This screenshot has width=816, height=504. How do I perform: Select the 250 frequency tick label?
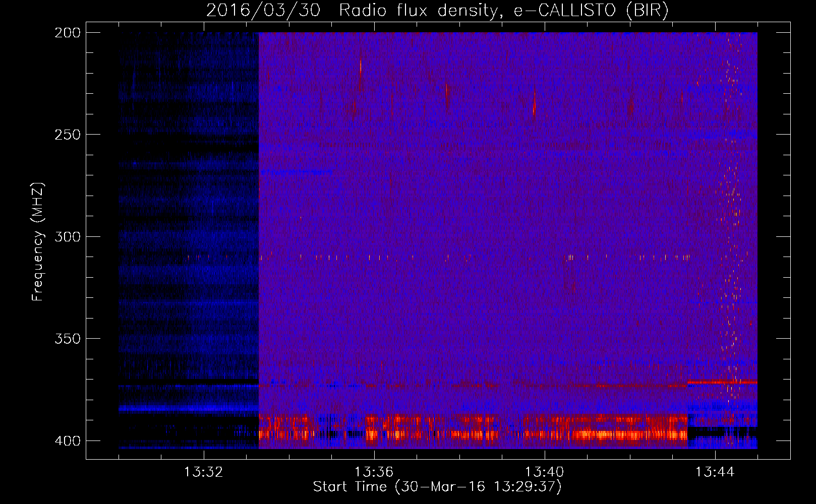[68, 135]
